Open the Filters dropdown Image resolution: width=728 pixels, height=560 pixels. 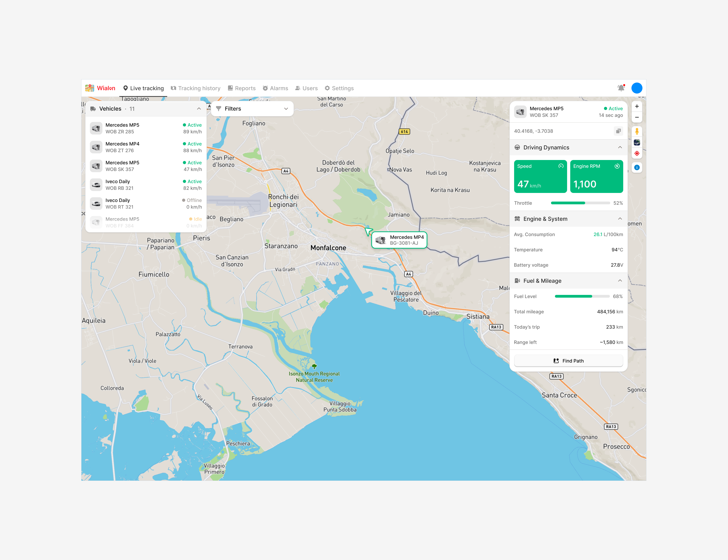(x=252, y=109)
